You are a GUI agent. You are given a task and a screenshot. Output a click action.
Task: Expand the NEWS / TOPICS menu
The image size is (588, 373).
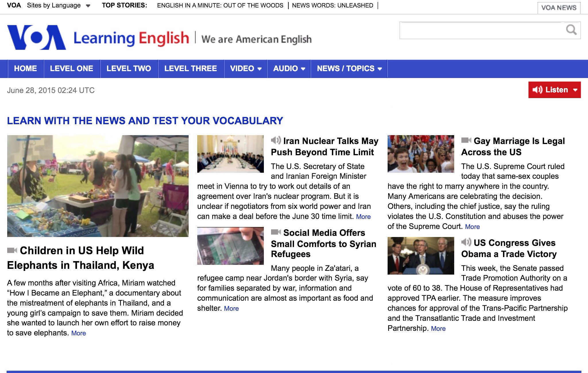pyautogui.click(x=380, y=69)
